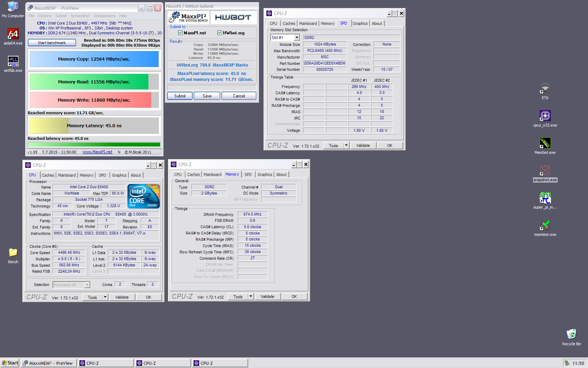The height and width of the screenshot is (368, 588).
Task: Launch aida64.exe desktop icon
Action: click(13, 37)
